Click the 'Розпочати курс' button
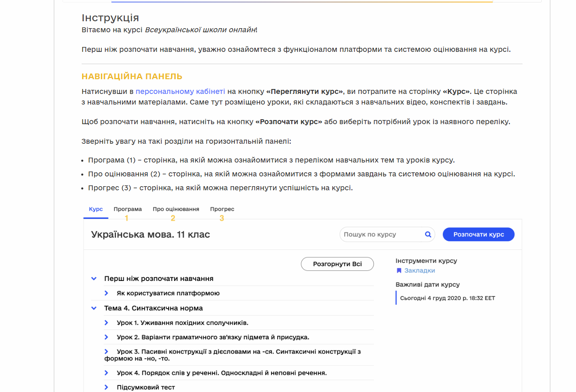Image resolution: width=576 pixels, height=392 pixels. coord(478,234)
